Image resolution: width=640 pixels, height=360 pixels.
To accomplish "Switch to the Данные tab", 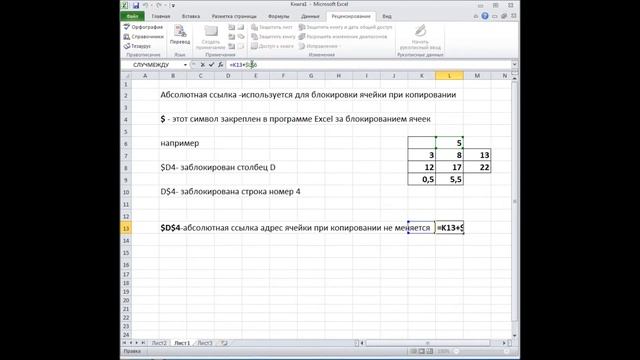I will coord(310,16).
